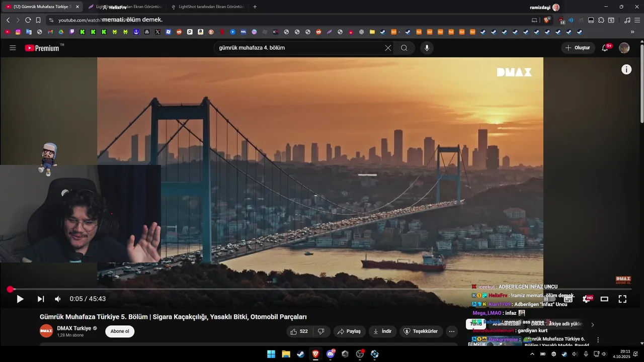The image size is (644, 362).
Task: Play the video
Action: point(20,299)
